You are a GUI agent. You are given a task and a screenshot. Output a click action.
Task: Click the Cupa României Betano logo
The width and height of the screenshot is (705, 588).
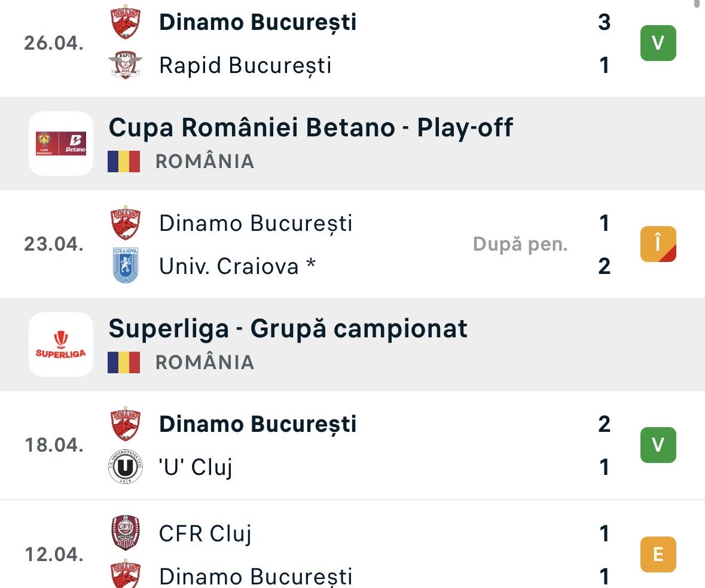point(61,144)
